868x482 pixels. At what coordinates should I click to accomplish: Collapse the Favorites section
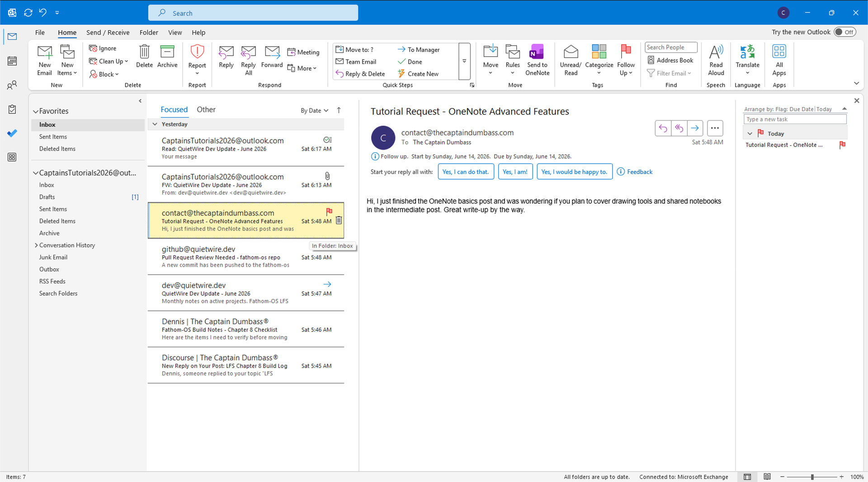[x=36, y=111]
